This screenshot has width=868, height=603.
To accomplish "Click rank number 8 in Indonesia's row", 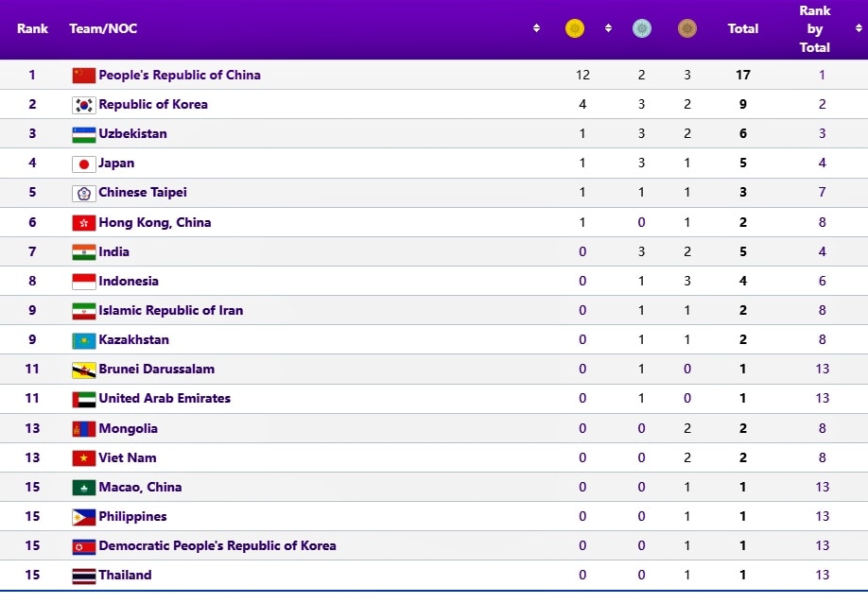I will click(x=32, y=281).
